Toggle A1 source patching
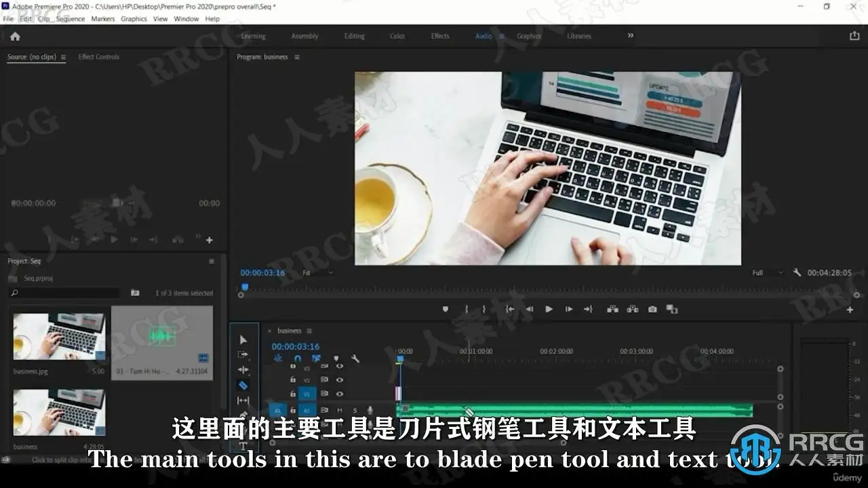868x488 pixels. coord(278,410)
